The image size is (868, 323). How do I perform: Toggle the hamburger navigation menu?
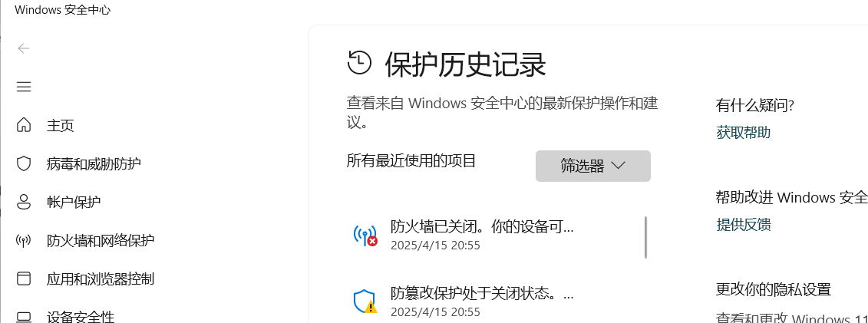pyautogui.click(x=23, y=87)
